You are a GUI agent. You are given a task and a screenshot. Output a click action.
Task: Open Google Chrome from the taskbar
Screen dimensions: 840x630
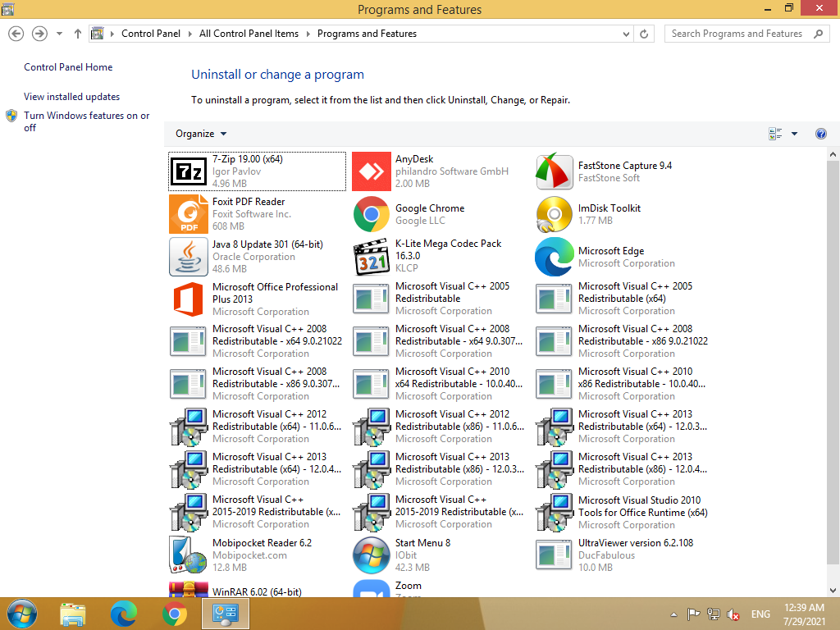174,614
